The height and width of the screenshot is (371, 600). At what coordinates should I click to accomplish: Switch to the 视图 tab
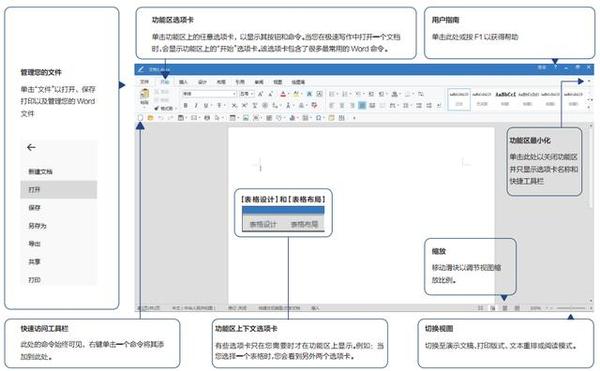(278, 82)
